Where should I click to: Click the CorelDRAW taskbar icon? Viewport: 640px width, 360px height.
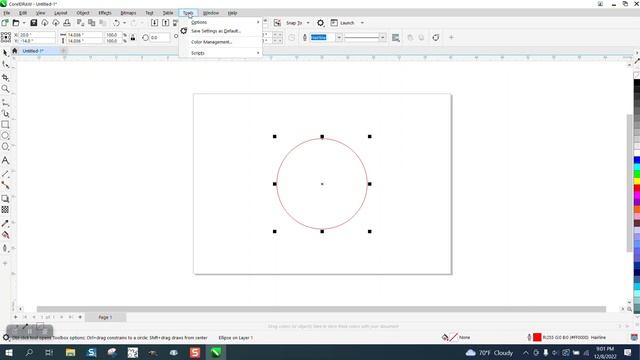[x=216, y=353]
